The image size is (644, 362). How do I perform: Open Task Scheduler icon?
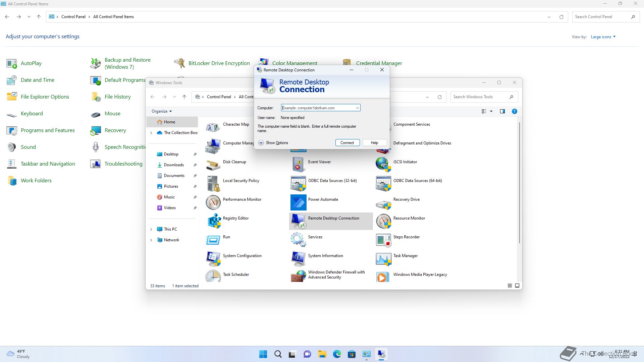(213, 276)
